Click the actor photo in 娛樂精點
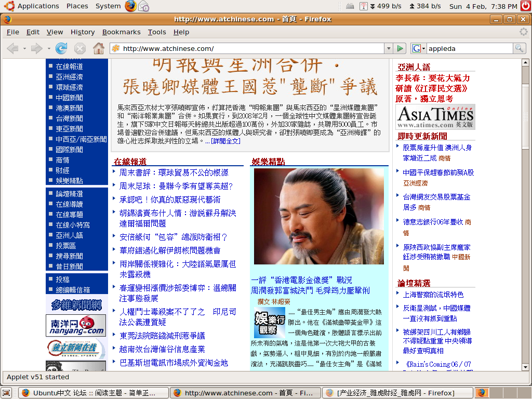Viewport: 532px width, 399px height. 319,216
